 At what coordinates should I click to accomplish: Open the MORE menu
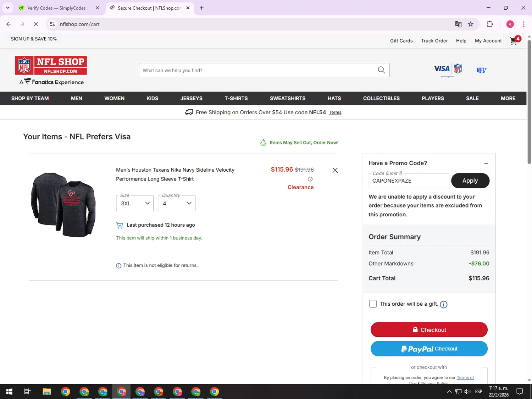pyautogui.click(x=508, y=98)
